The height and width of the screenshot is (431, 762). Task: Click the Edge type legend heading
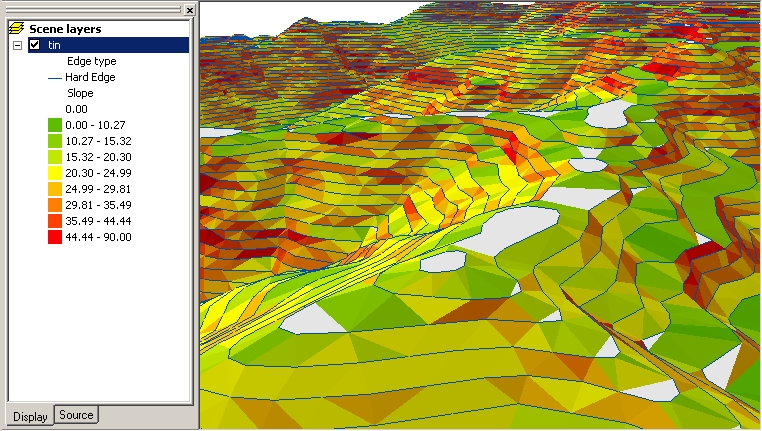pyautogui.click(x=91, y=61)
